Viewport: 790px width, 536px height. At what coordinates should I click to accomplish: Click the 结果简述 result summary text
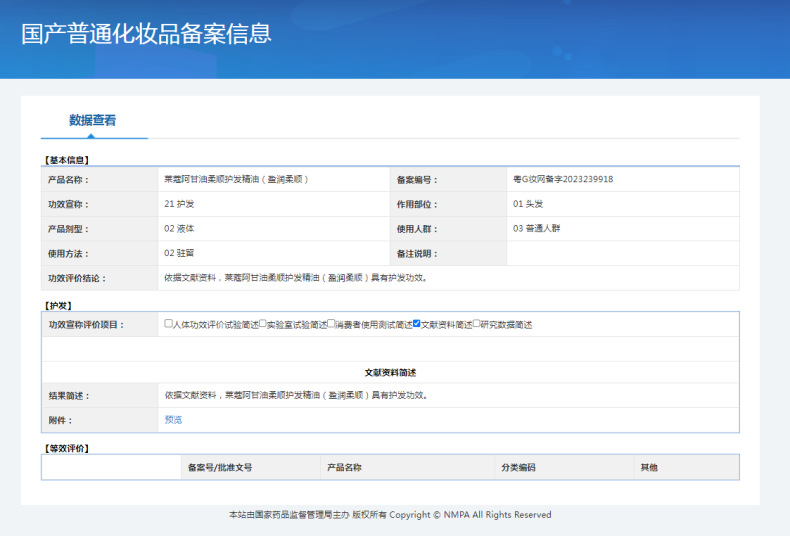point(297,395)
